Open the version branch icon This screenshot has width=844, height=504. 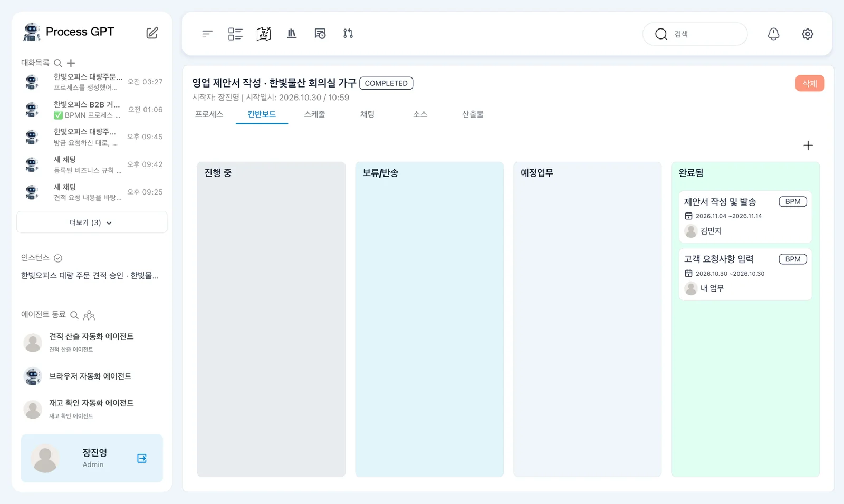(x=348, y=34)
